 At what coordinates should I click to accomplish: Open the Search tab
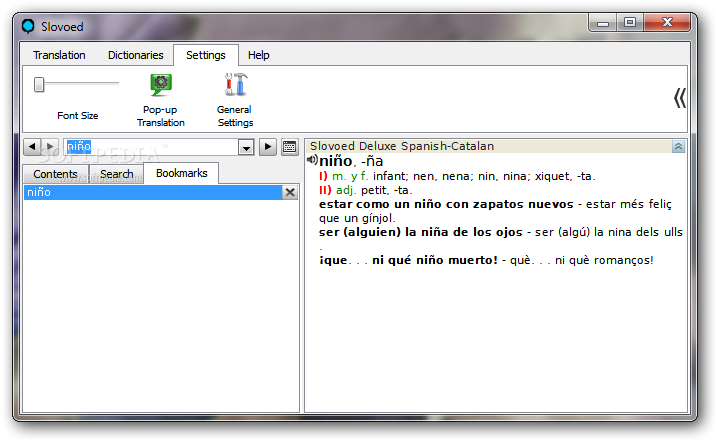pos(117,174)
